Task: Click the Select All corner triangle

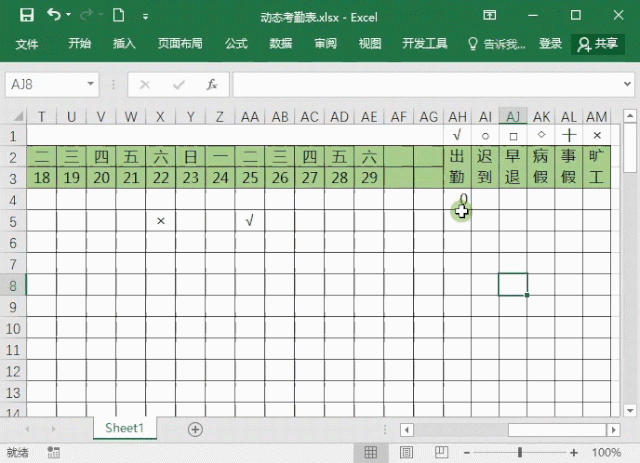Action: 18,117
